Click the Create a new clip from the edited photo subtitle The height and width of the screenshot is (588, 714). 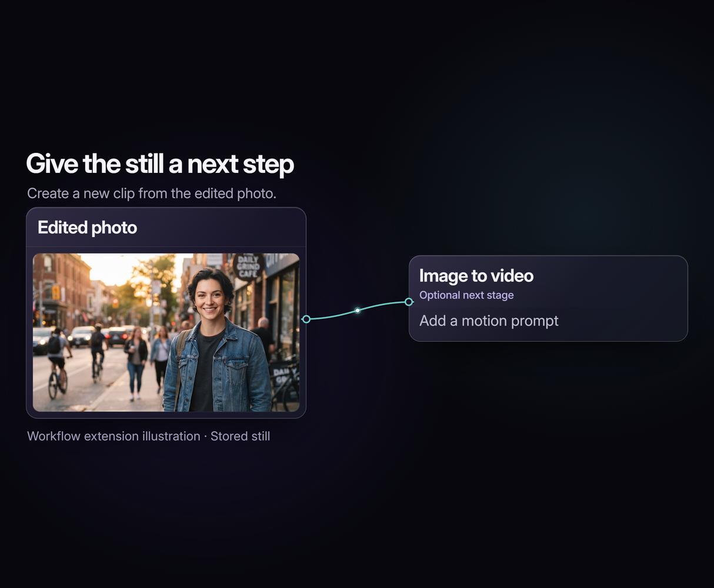(152, 193)
